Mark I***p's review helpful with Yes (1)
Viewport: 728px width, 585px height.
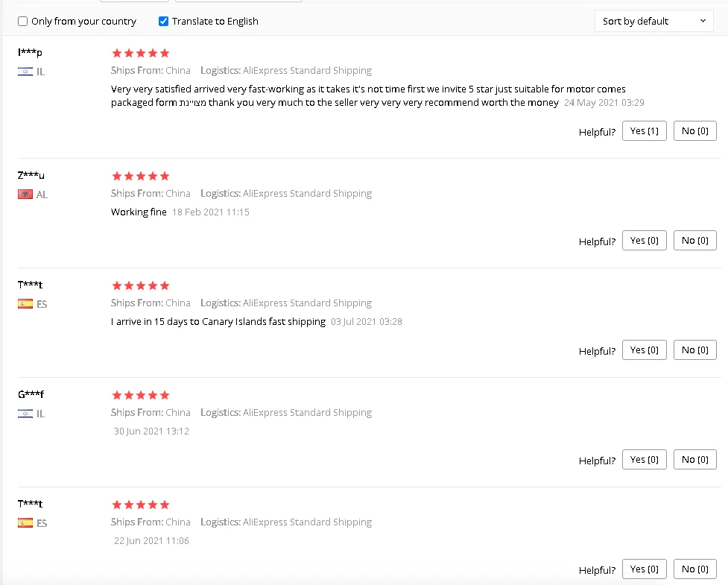coord(644,131)
